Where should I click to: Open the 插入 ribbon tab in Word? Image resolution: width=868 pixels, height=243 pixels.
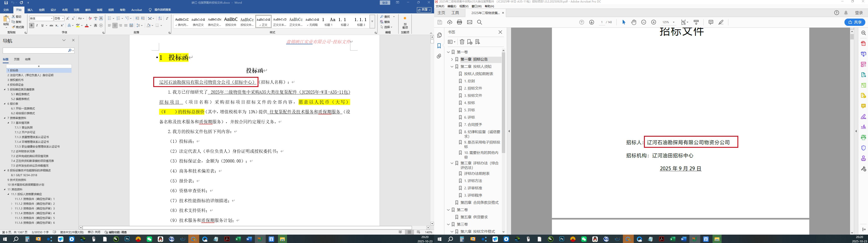[x=30, y=10]
